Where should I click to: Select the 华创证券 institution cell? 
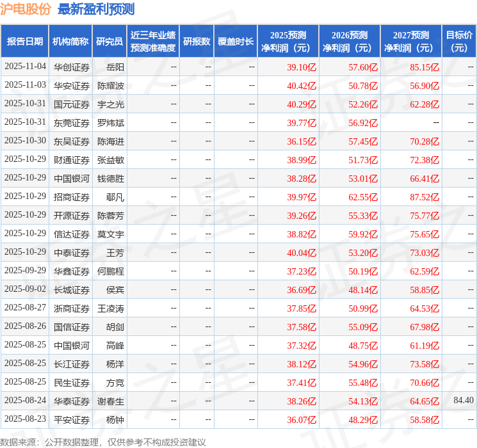72,67
